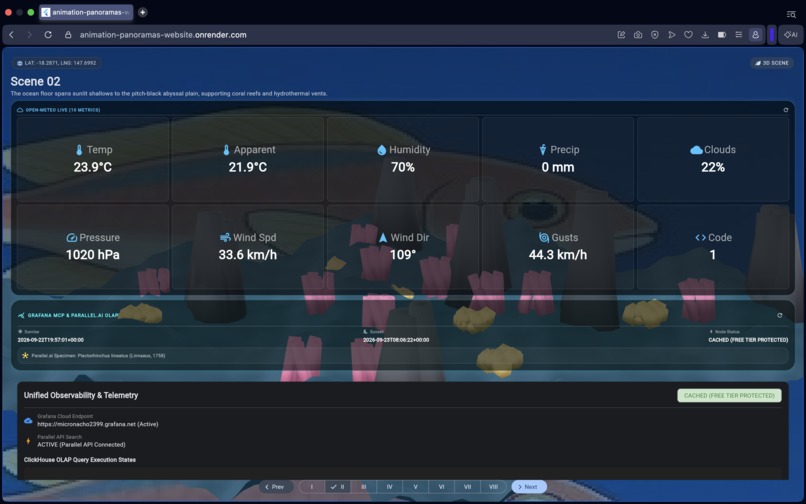This screenshot has width=806, height=504.
Task: Click the wind icon on Wind Spd card
Action: 225,238
